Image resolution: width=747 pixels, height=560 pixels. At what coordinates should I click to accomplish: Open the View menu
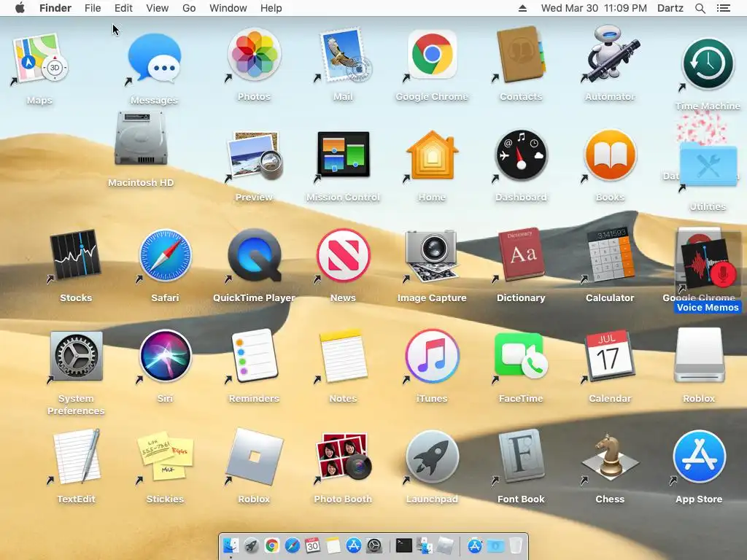(158, 8)
